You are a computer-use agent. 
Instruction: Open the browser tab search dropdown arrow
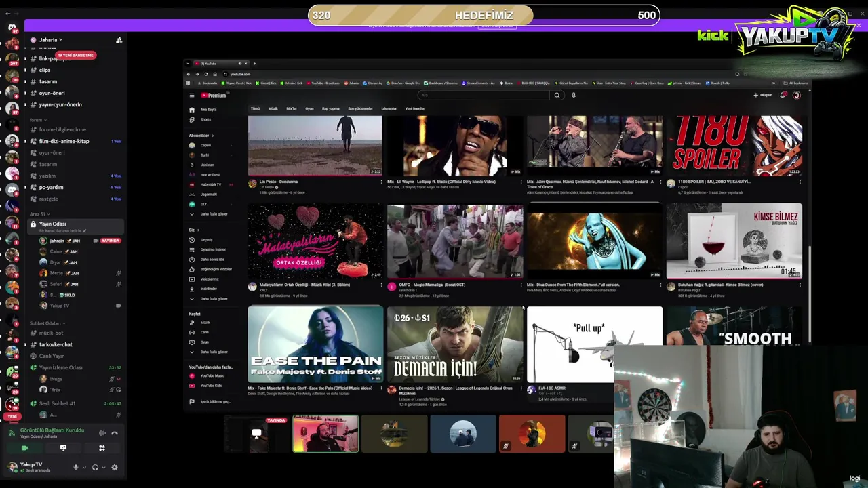[x=188, y=64]
